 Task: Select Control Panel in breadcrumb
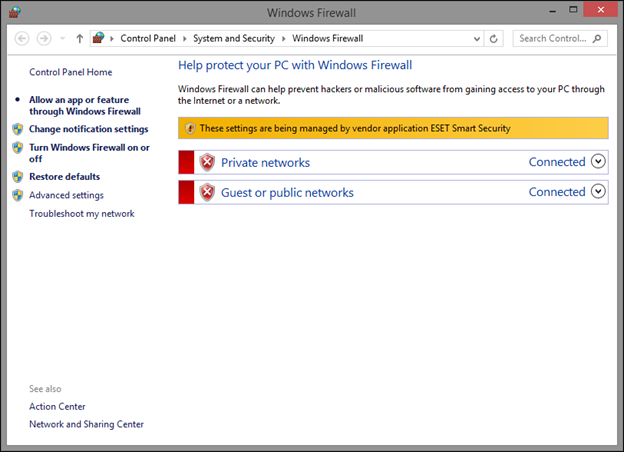click(x=148, y=39)
